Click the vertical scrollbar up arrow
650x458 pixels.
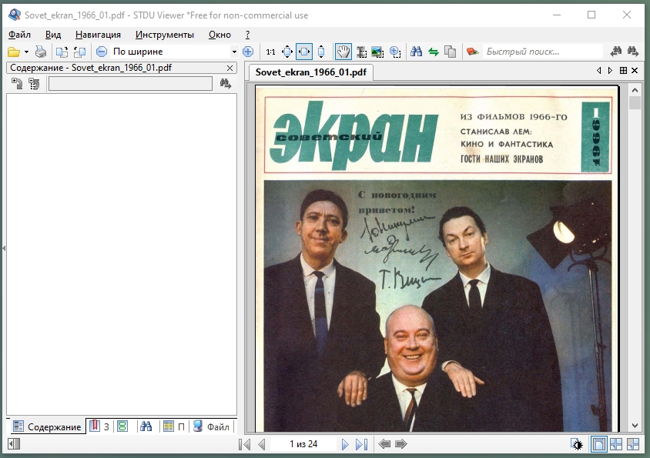click(635, 90)
